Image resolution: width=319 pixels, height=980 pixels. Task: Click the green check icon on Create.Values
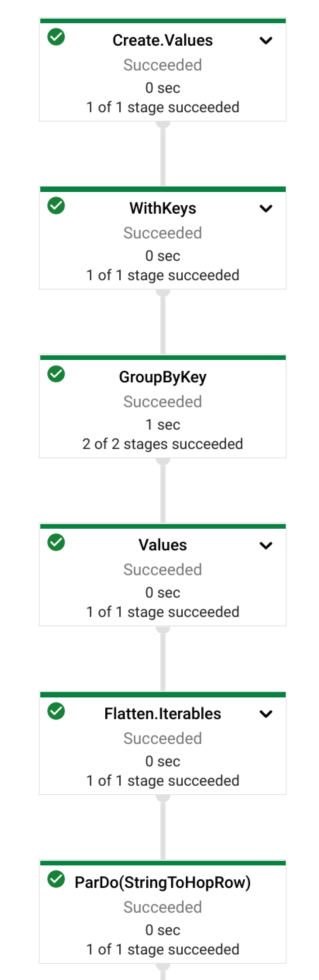tap(56, 37)
